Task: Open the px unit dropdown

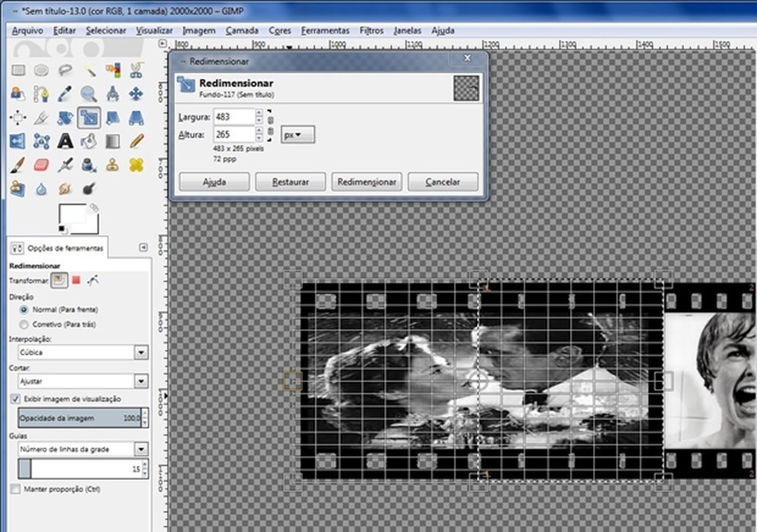Action: point(297,135)
